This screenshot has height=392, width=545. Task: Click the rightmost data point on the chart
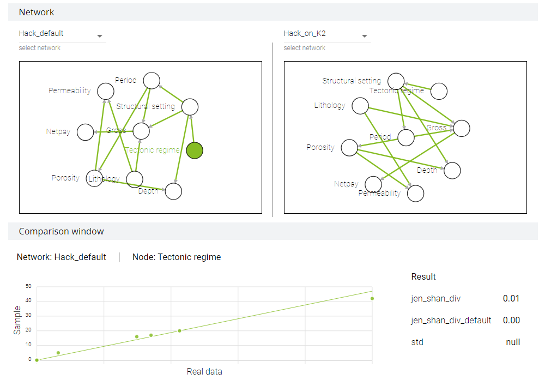(x=372, y=298)
